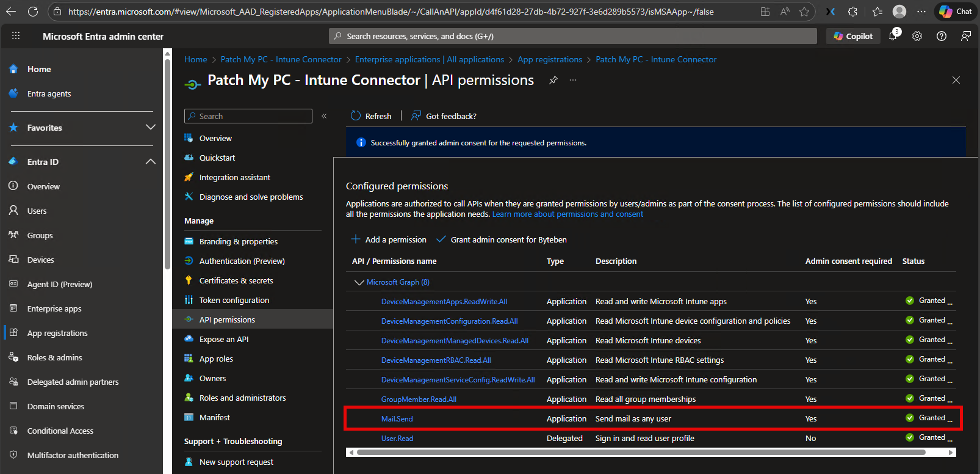Open DeviceManagementManagedDevices.Read.All permission

pos(455,341)
